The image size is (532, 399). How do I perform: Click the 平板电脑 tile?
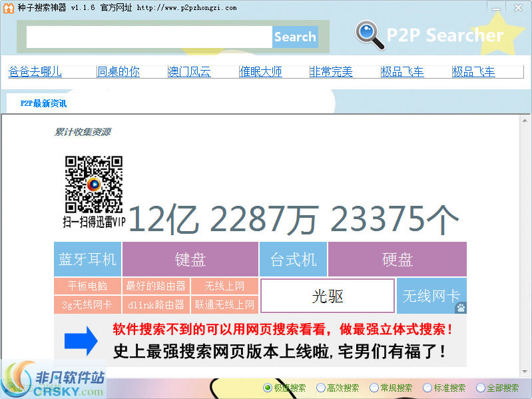click(x=87, y=286)
